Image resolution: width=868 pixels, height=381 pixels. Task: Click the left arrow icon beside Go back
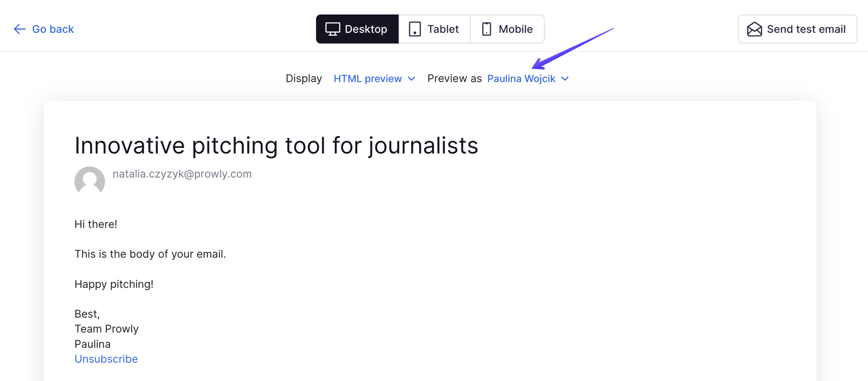[x=19, y=29]
